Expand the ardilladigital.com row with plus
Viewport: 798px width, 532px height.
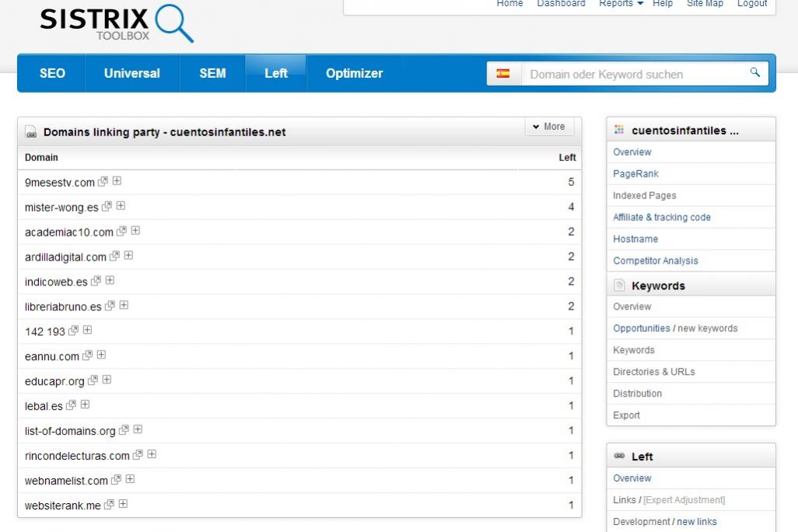[128, 256]
